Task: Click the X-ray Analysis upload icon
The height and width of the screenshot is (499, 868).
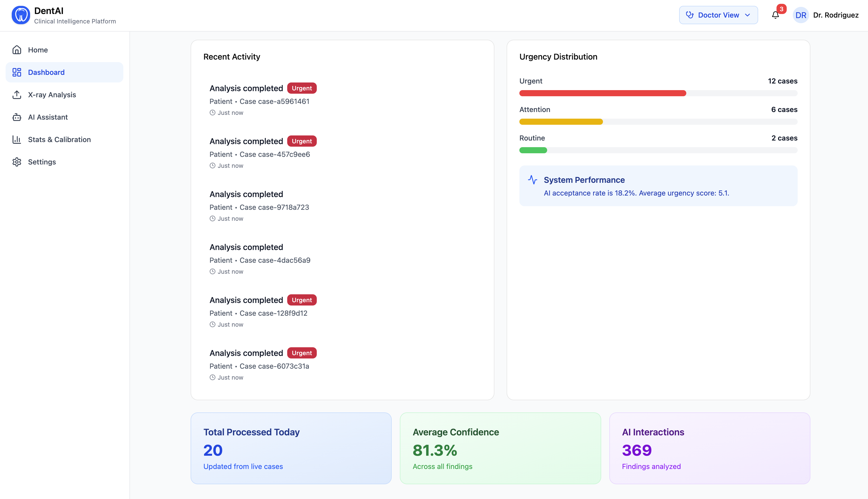Action: [x=17, y=95]
